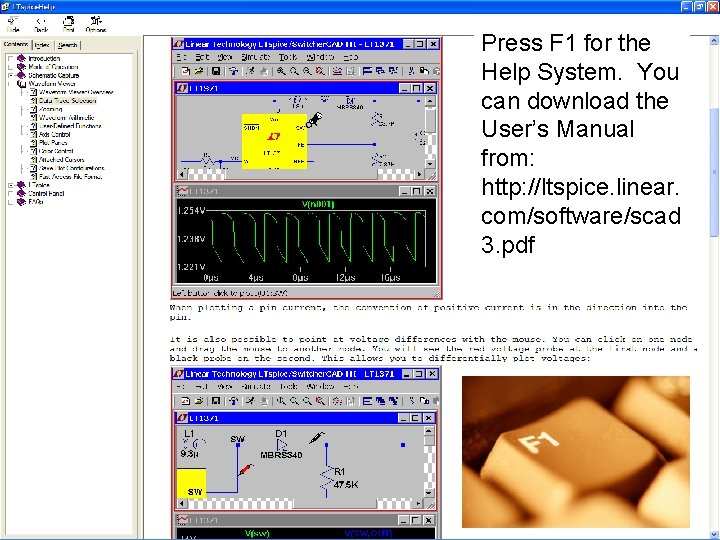Screen dimensions: 720x540
Task: Click the F1 key photo
Action: [576, 452]
